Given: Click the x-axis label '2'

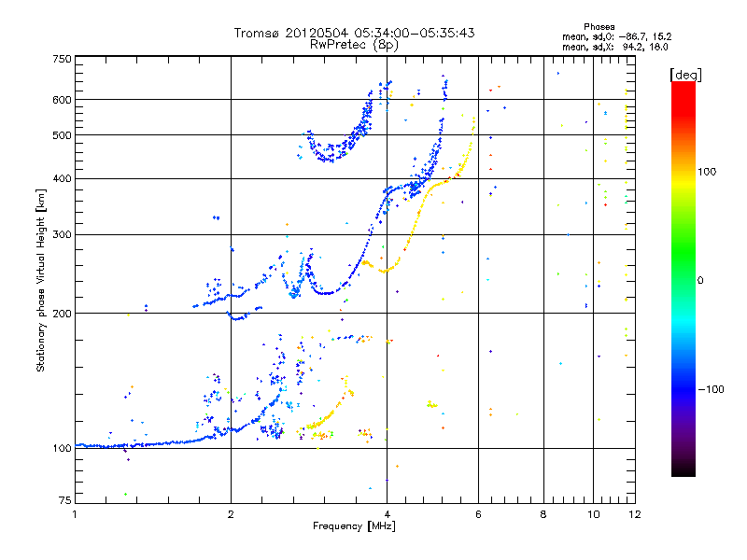Looking at the screenshot, I should (231, 514).
